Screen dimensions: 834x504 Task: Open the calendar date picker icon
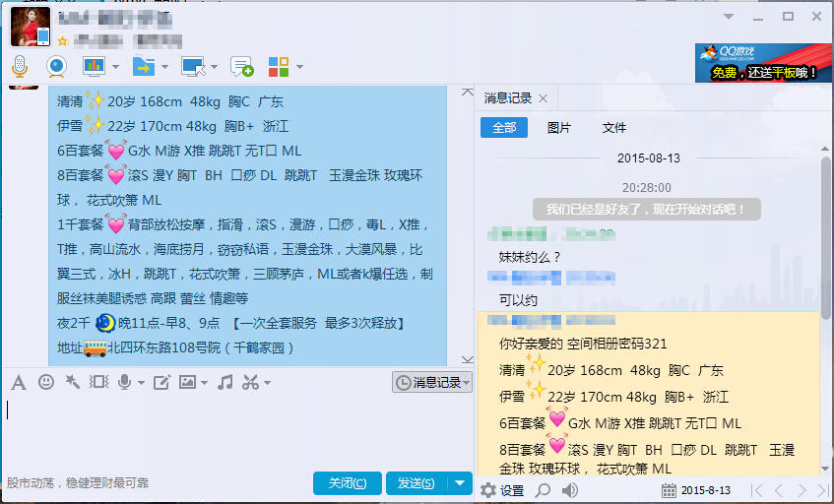coord(670,490)
